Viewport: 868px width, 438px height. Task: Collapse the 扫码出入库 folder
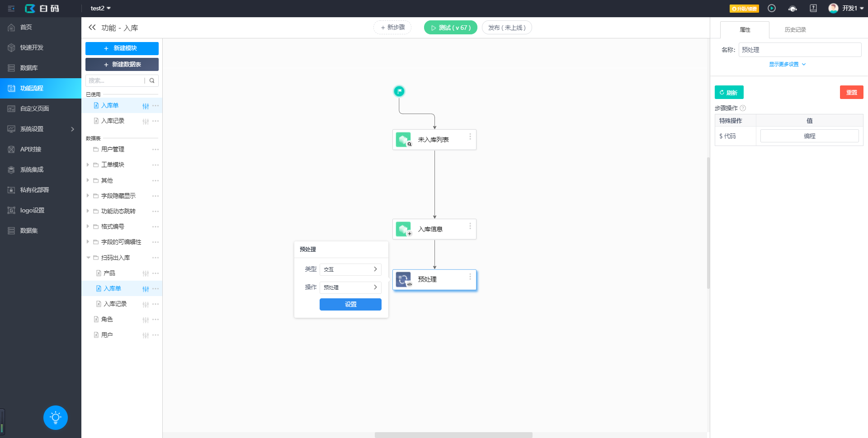(88, 258)
